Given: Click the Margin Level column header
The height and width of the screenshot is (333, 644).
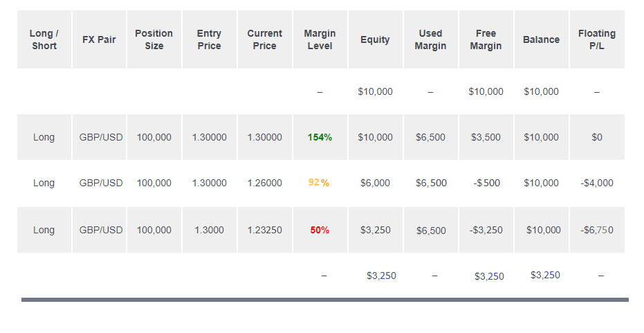Looking at the screenshot, I should tap(320, 39).
